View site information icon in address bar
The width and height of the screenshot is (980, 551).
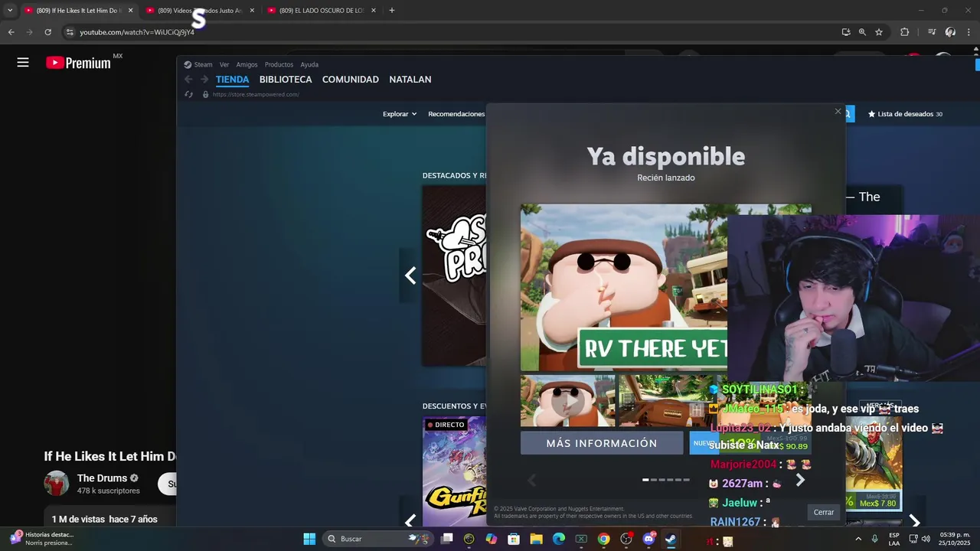click(70, 32)
